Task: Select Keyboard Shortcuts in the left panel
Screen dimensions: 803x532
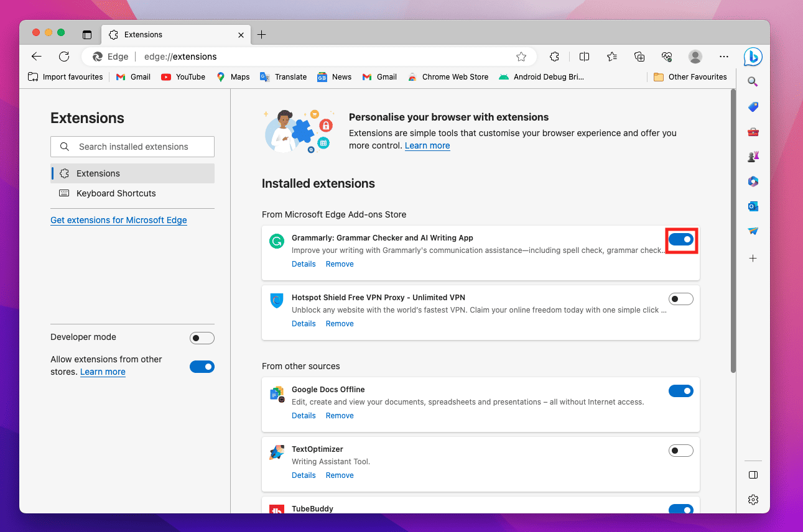Action: click(x=116, y=193)
